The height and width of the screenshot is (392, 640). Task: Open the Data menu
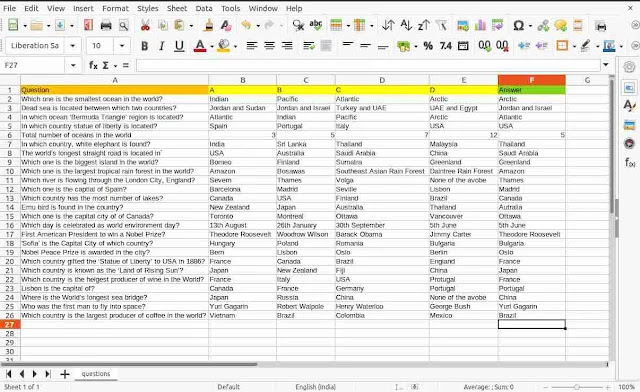(204, 8)
